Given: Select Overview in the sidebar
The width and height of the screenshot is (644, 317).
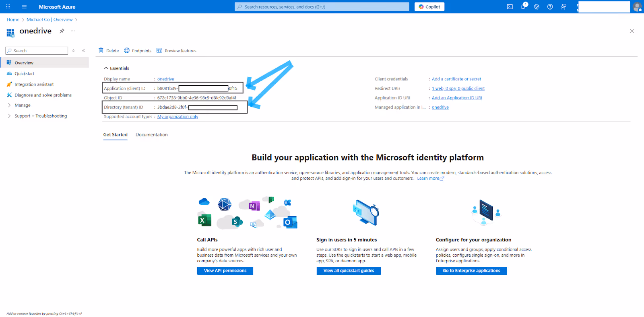Looking at the screenshot, I should point(44,63).
